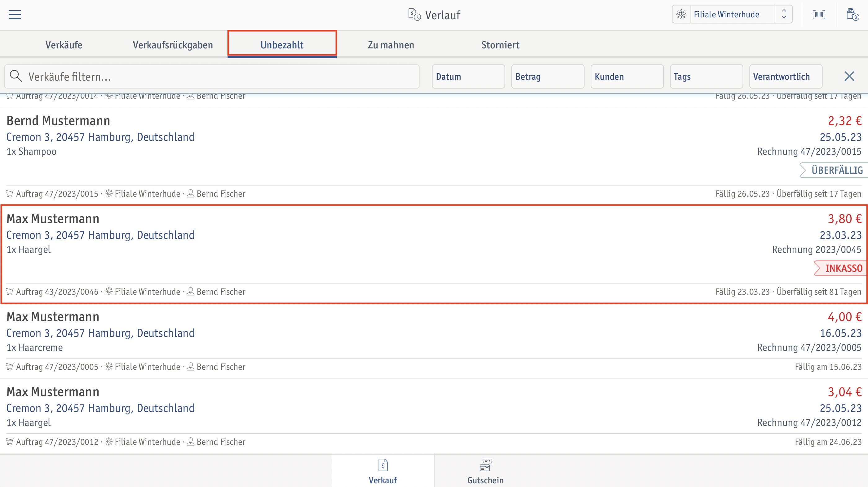This screenshot has width=868, height=487.
Task: Click person icon in Auftrag 43/2023/0046 row
Action: coord(190,291)
